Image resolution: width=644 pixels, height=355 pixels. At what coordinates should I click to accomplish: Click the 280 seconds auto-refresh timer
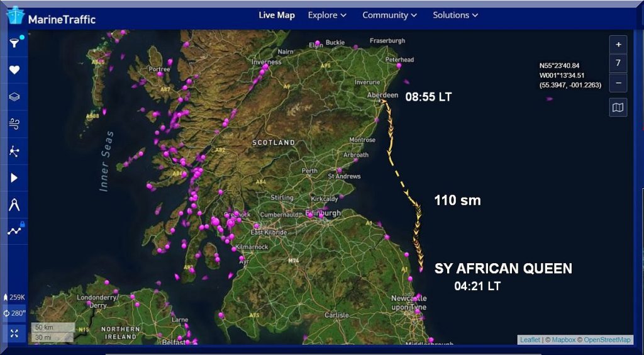14,313
